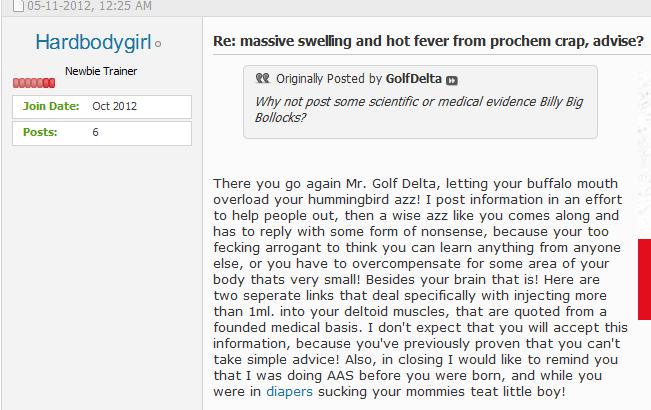The width and height of the screenshot is (651, 410).
Task: Click the post title 'Re: massive swelling'
Action: click(x=428, y=43)
